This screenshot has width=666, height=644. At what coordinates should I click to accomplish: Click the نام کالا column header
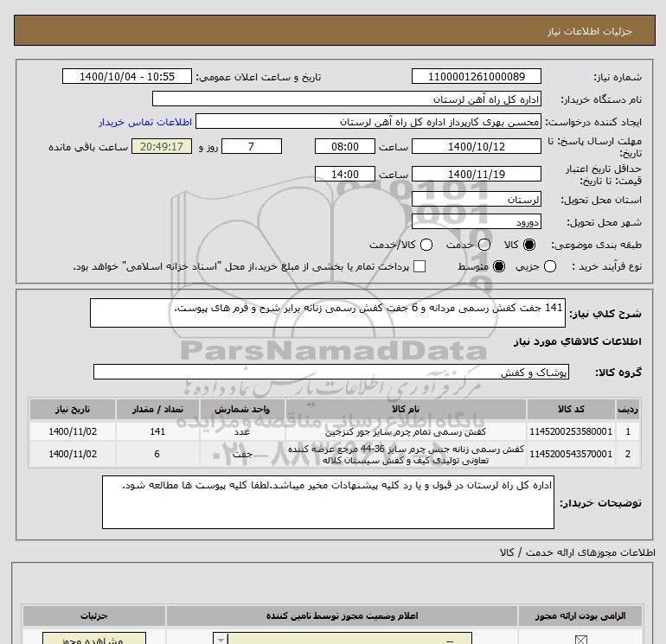click(406, 409)
